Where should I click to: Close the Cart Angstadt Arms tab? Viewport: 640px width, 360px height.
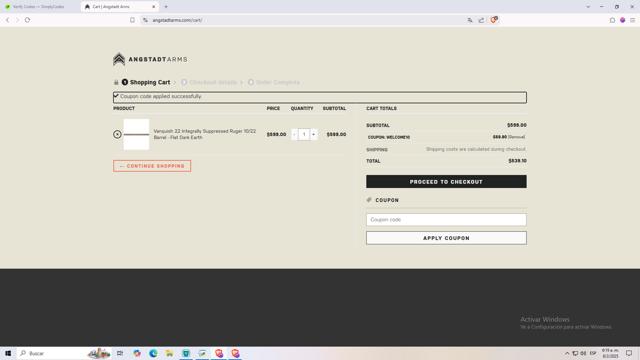154,7
